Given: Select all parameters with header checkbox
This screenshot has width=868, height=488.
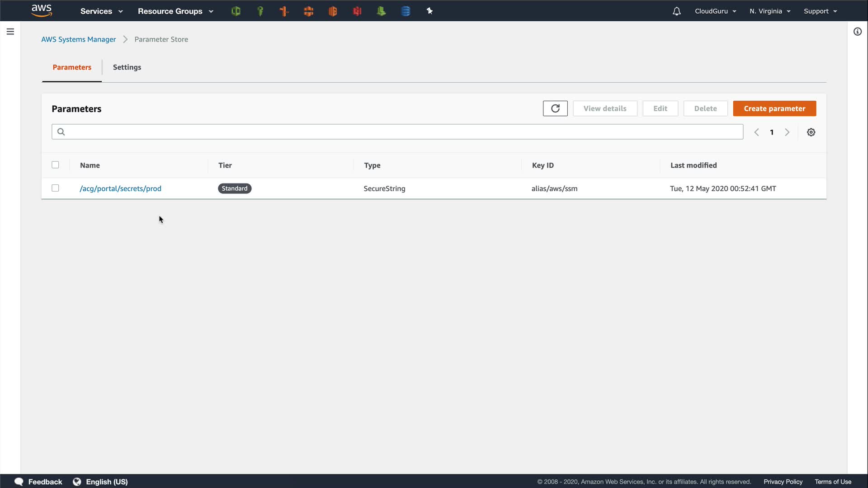Looking at the screenshot, I should point(55,165).
